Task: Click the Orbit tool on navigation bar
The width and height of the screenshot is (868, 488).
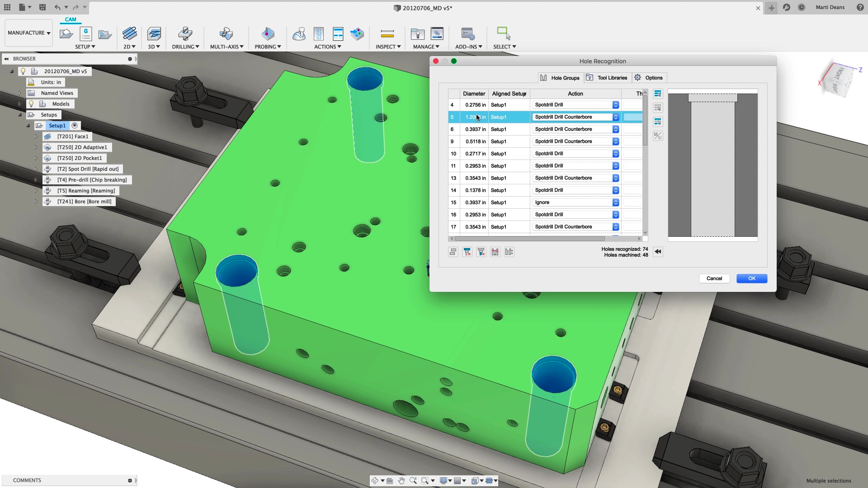Action: [375, 480]
